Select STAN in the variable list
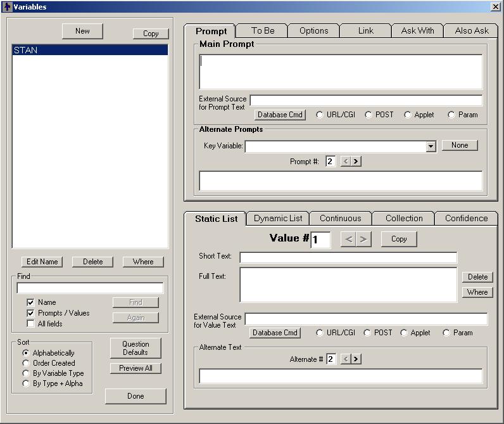This screenshot has height=424, width=504. point(90,50)
